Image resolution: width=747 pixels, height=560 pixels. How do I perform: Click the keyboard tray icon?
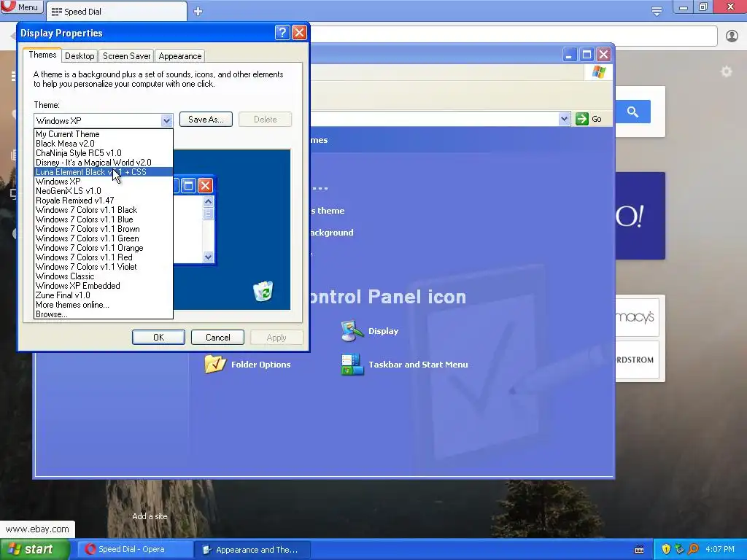click(639, 550)
